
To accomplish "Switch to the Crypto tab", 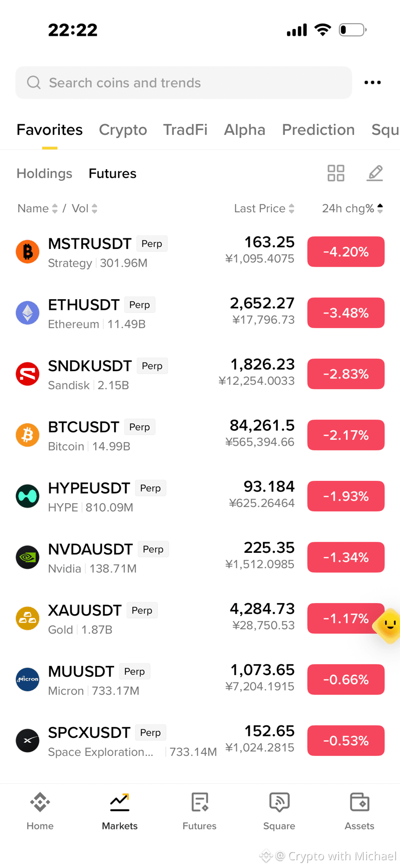I will 123,130.
